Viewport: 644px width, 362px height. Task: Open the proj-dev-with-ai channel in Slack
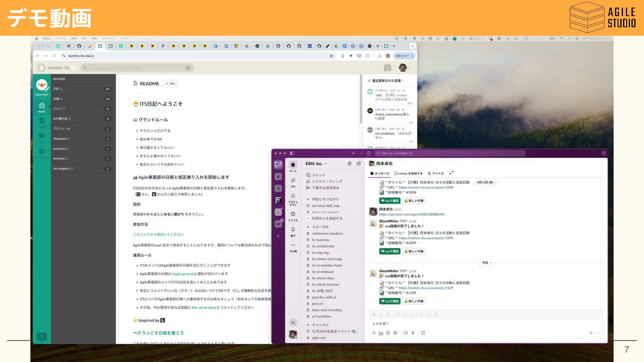point(324,297)
